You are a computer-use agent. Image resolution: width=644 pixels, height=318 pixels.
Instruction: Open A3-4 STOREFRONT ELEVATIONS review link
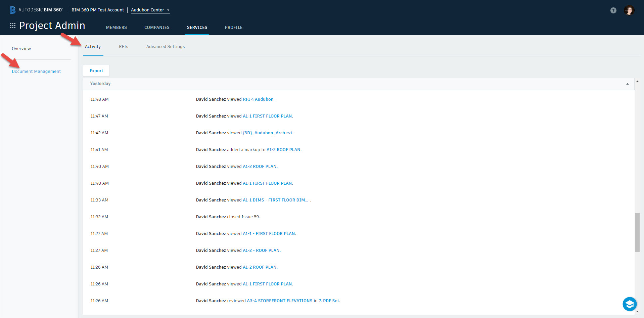point(293,301)
